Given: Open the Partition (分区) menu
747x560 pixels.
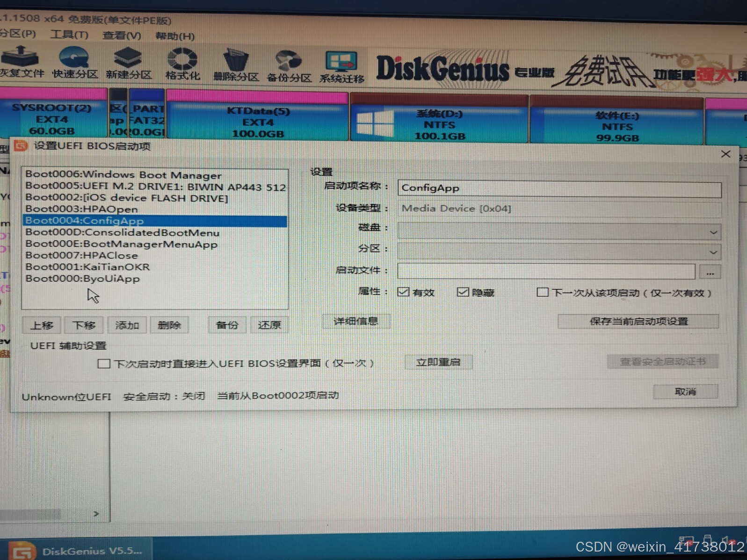Looking at the screenshot, I should click(18, 34).
